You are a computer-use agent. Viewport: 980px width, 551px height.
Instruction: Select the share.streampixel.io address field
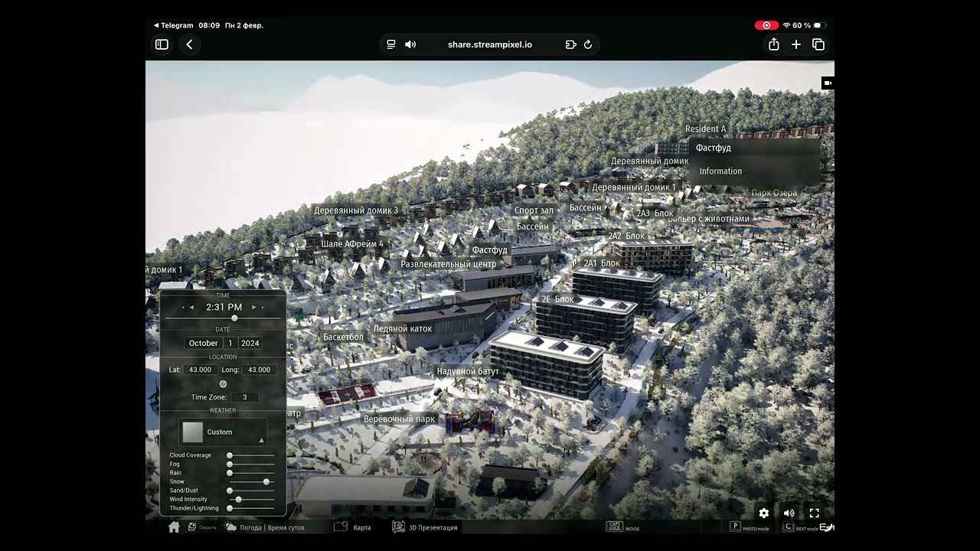pyautogui.click(x=490, y=44)
